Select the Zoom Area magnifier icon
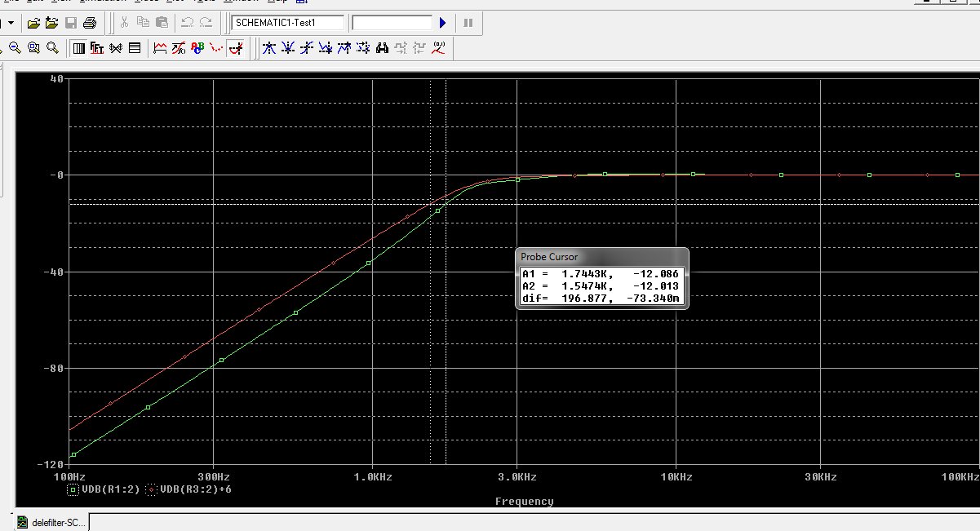This screenshot has height=531, width=980. [33, 48]
